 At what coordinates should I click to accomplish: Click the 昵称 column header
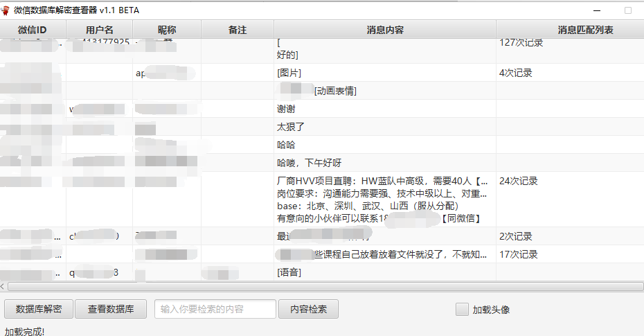coord(167,30)
